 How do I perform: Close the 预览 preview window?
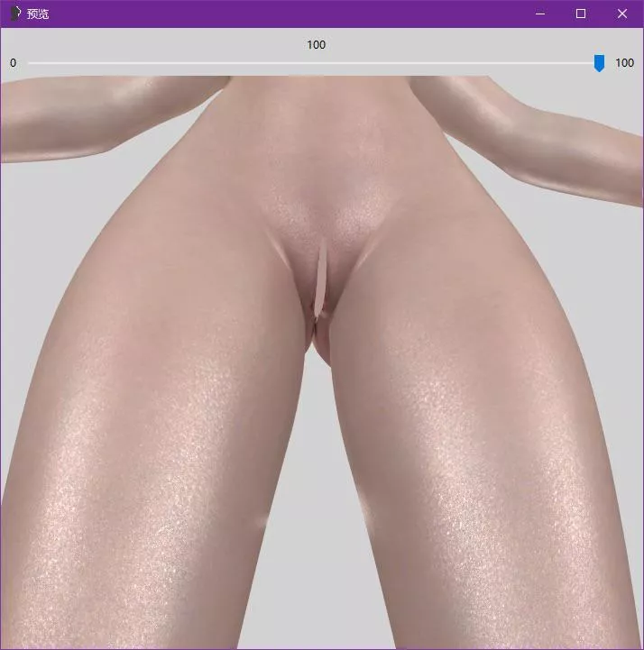tap(622, 14)
